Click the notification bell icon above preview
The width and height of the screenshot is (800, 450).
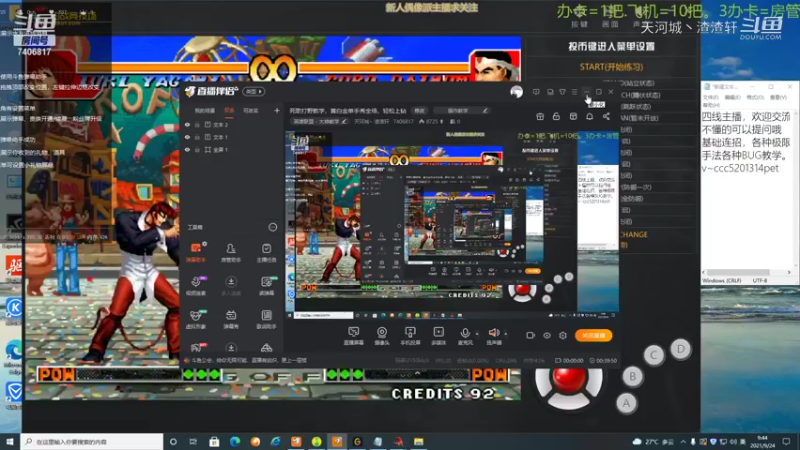589,117
